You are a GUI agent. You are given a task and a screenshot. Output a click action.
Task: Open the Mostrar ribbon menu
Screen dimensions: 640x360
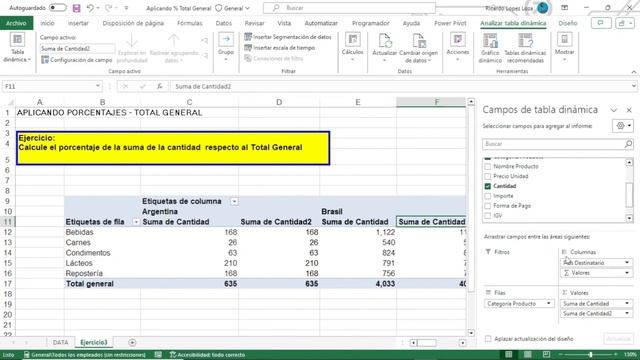point(564,48)
